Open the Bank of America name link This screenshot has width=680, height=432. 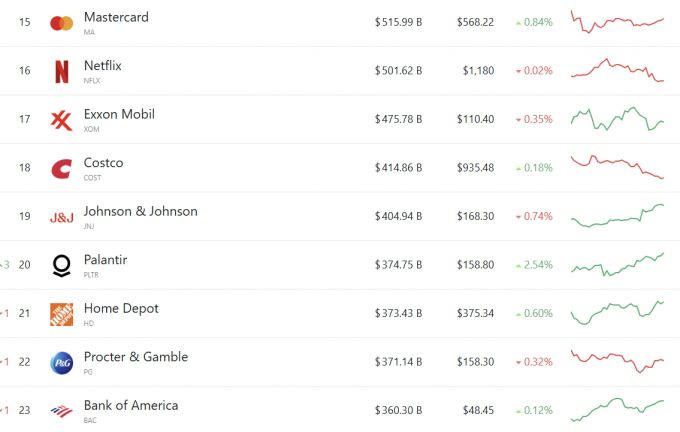(x=130, y=405)
